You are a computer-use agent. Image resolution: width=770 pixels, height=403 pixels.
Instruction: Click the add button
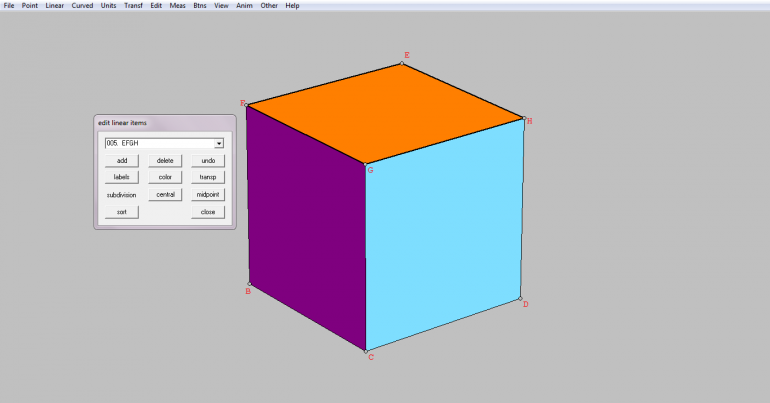point(122,161)
